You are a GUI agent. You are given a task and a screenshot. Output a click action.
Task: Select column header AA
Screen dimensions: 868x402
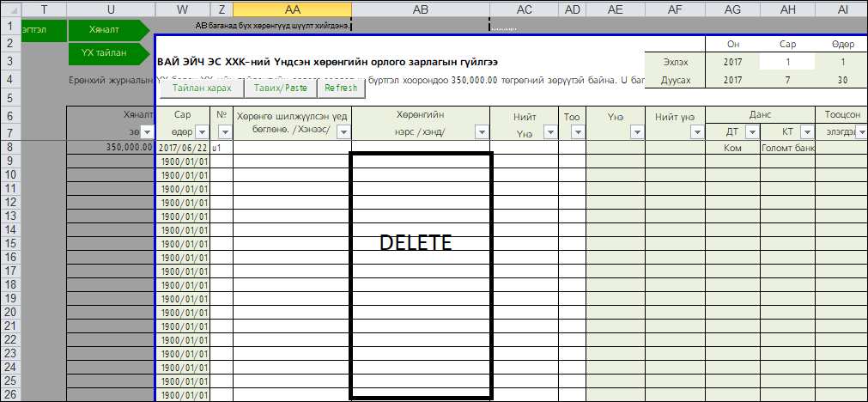(x=292, y=8)
